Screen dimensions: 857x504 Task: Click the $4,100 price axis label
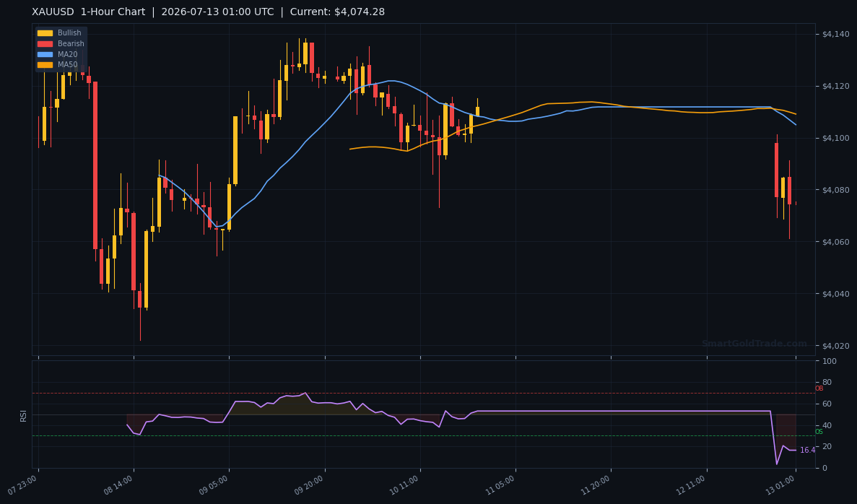835,139
